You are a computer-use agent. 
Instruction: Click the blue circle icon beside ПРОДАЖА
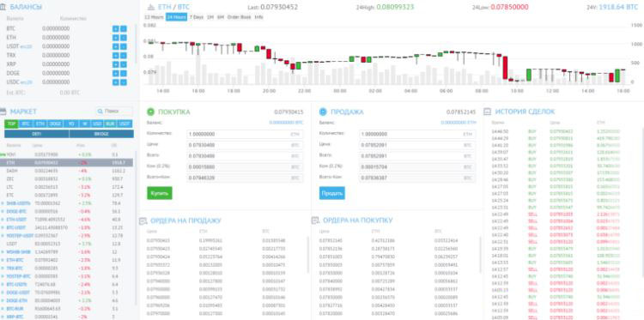pos(323,112)
